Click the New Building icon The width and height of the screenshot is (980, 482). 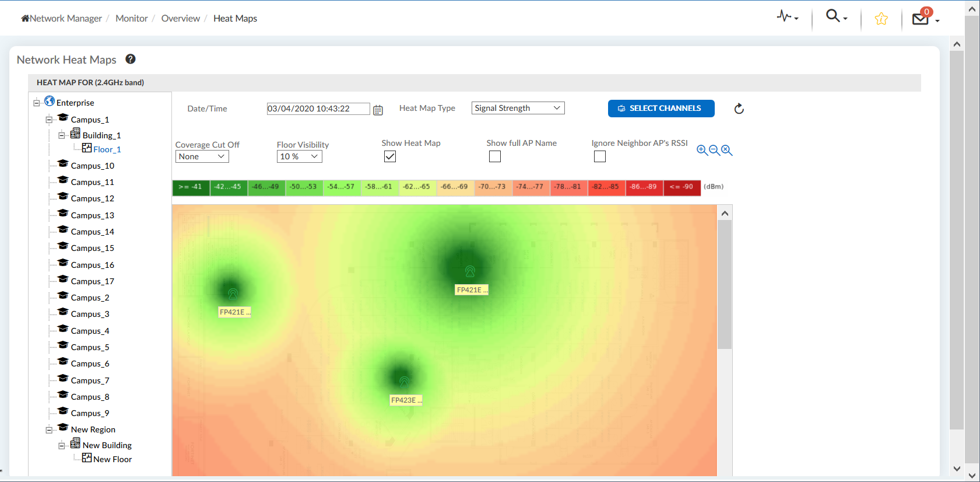[75, 443]
